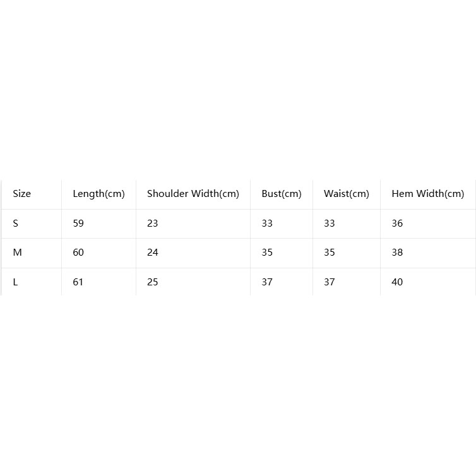Click the Hem Width(cm) header
This screenshot has width=476, height=476.
point(428,194)
